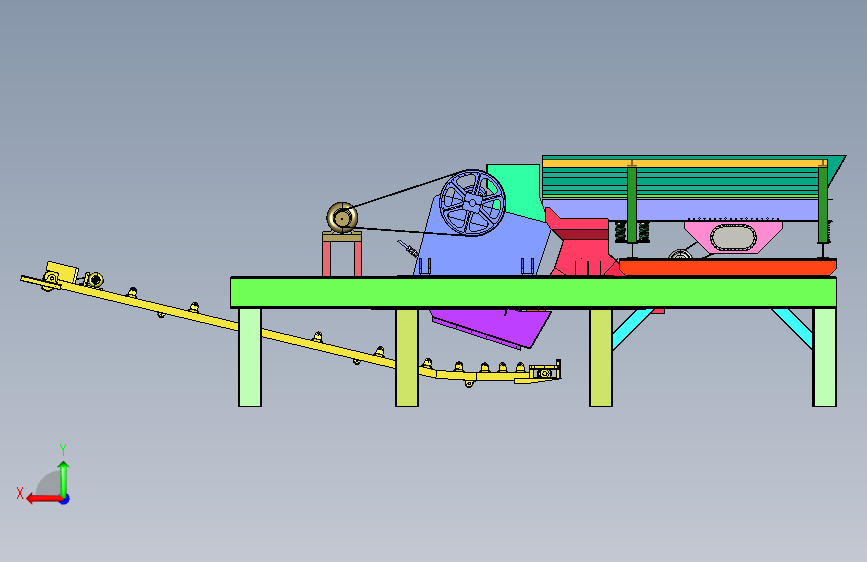The height and width of the screenshot is (562, 867).
Task: Select the large spoked flywheel of the crusher
Action: click(x=472, y=202)
